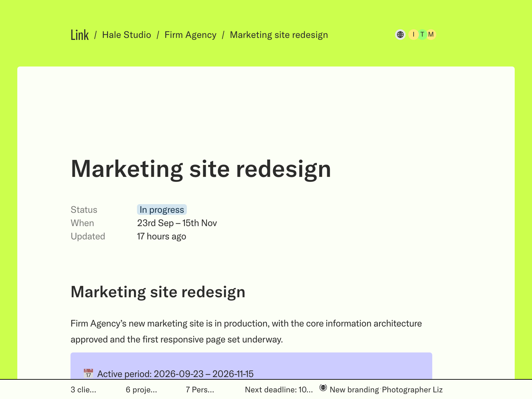Open the Next deadline footer entry
Viewport: 532px width, 399px height.
click(279, 390)
